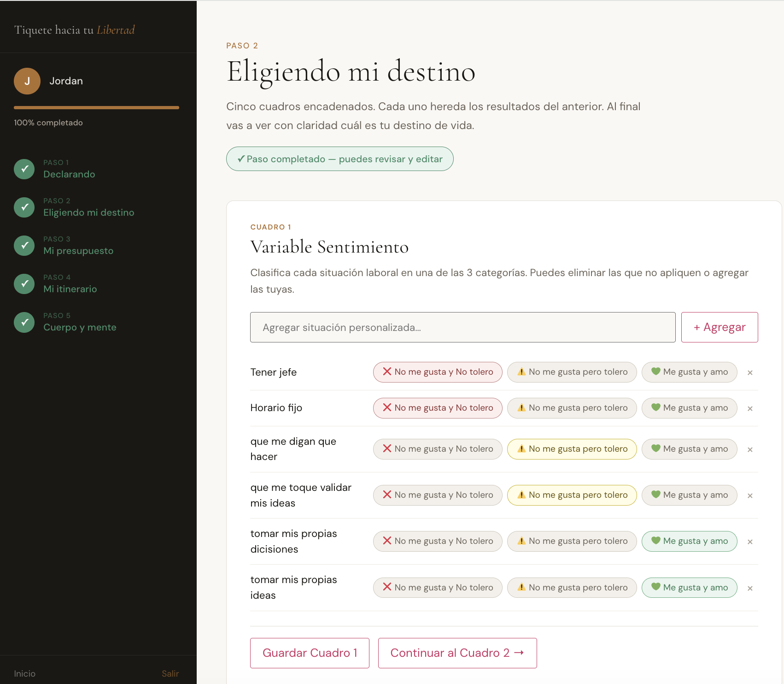Image resolution: width=784 pixels, height=684 pixels.
Task: Click 'Tiquete hacia tu Libertad' logo
Action: click(75, 30)
